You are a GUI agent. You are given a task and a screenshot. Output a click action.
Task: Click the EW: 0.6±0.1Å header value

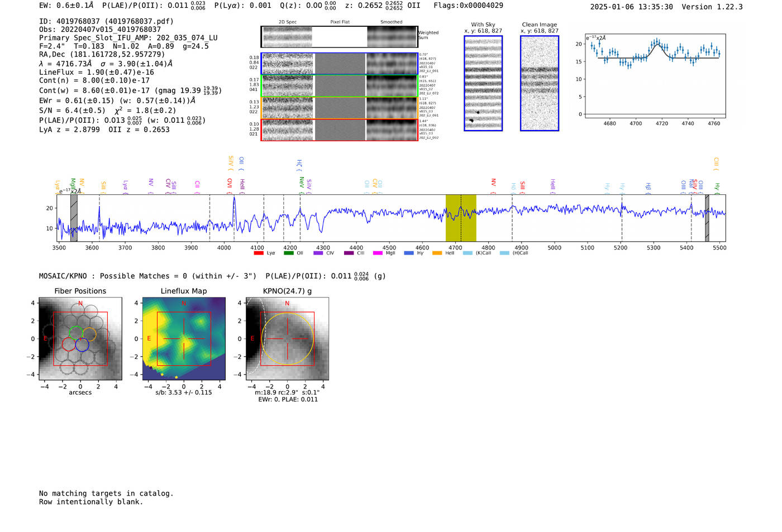pos(66,6)
